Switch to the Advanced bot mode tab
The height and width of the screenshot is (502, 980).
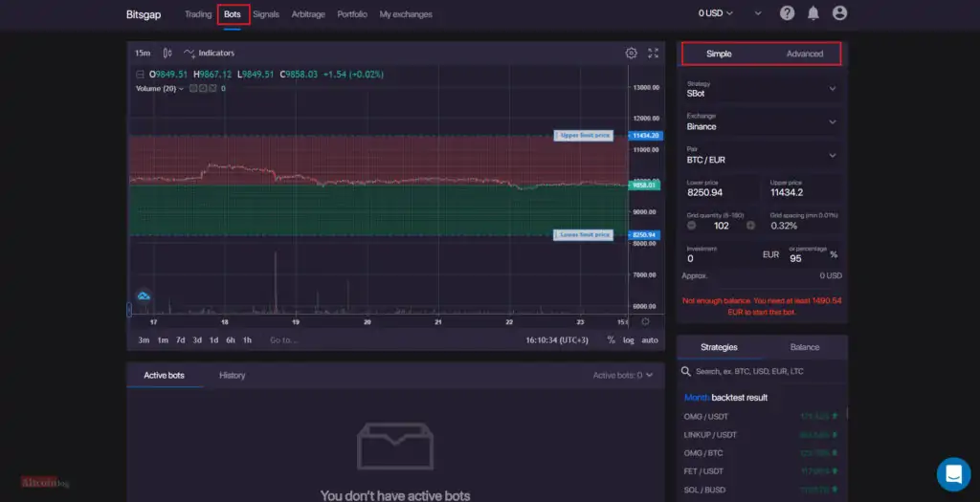click(x=804, y=54)
